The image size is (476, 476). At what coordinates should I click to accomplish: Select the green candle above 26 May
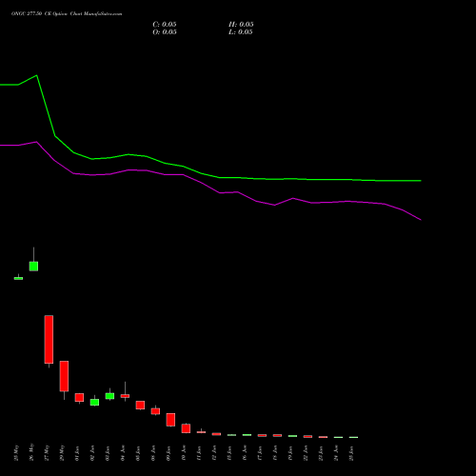point(33,267)
